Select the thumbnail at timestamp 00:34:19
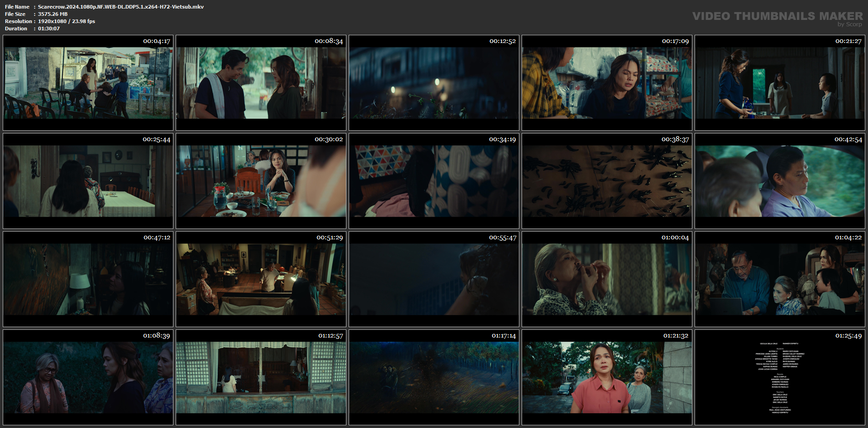The image size is (868, 428). point(434,181)
